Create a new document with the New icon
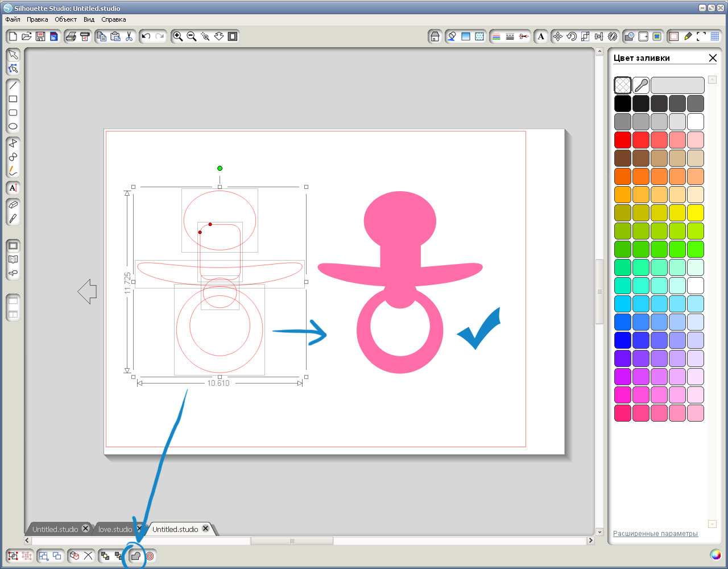 click(x=13, y=36)
